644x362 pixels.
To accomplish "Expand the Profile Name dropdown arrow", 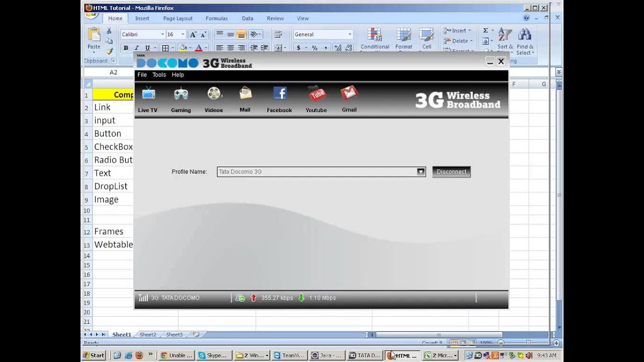I will (421, 172).
